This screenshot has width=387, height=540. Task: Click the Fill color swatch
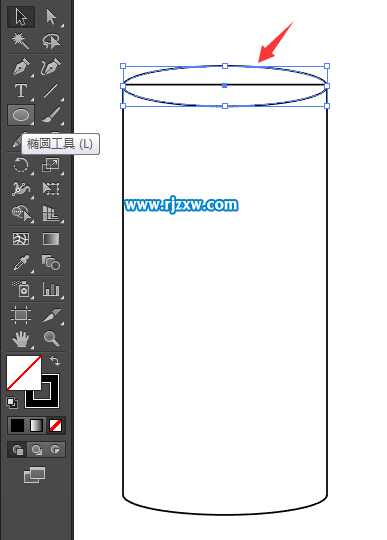(x=24, y=373)
